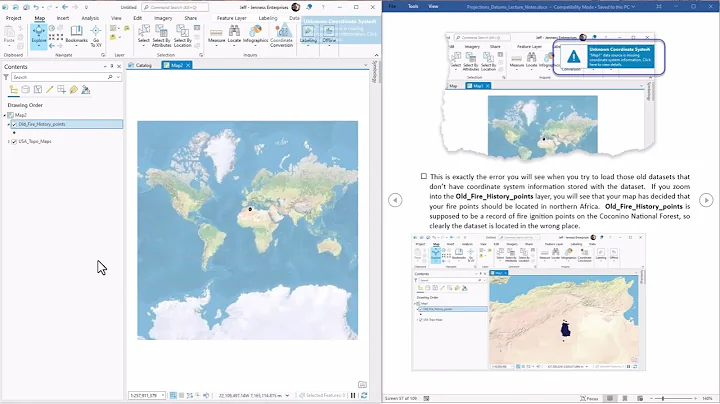The image size is (720, 404).
Task: Open the Bookmarks tool in ribbon
Action: point(76,35)
